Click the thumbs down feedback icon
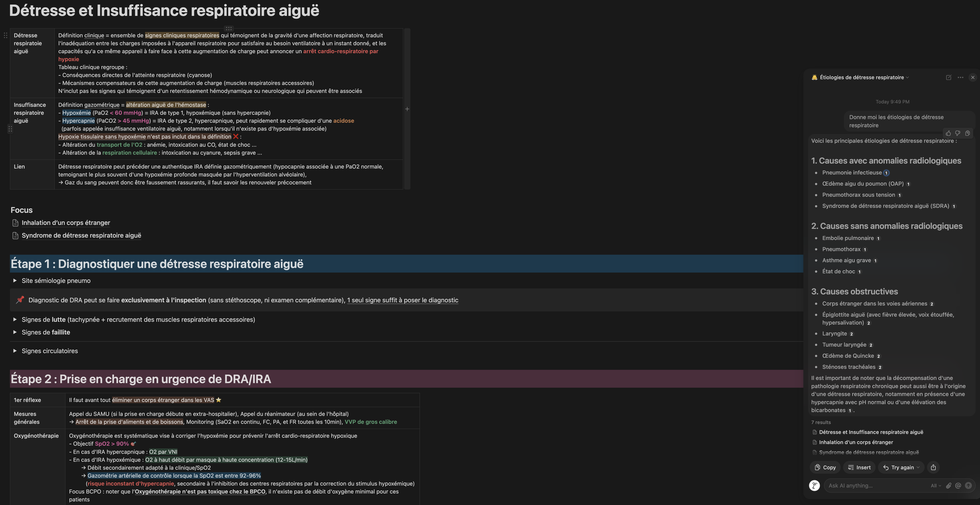This screenshot has width=980, height=505. (x=958, y=133)
